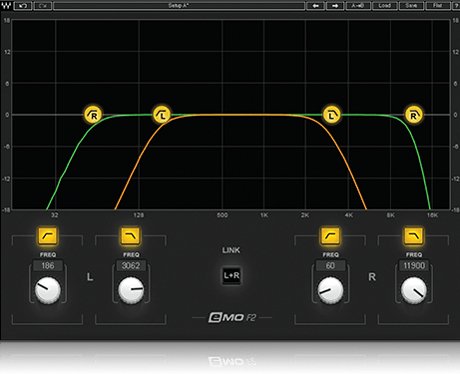Click the 11900 frequency knob

pos(414,290)
